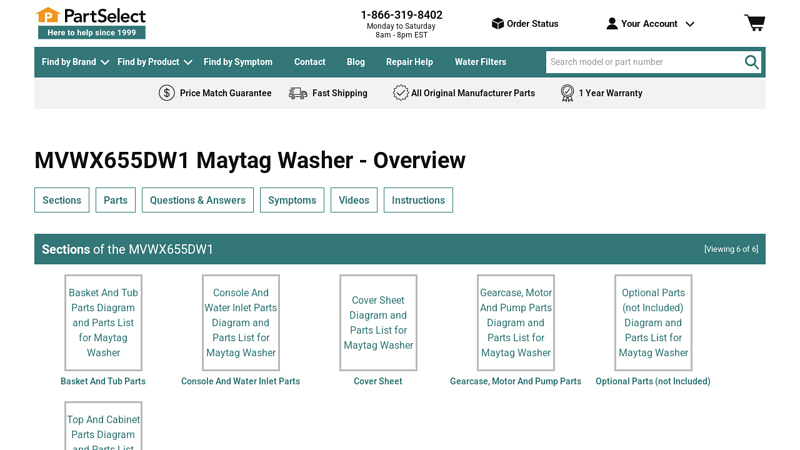This screenshot has width=800, height=450.
Task: Click the PartSelect house logo
Action: tap(48, 15)
